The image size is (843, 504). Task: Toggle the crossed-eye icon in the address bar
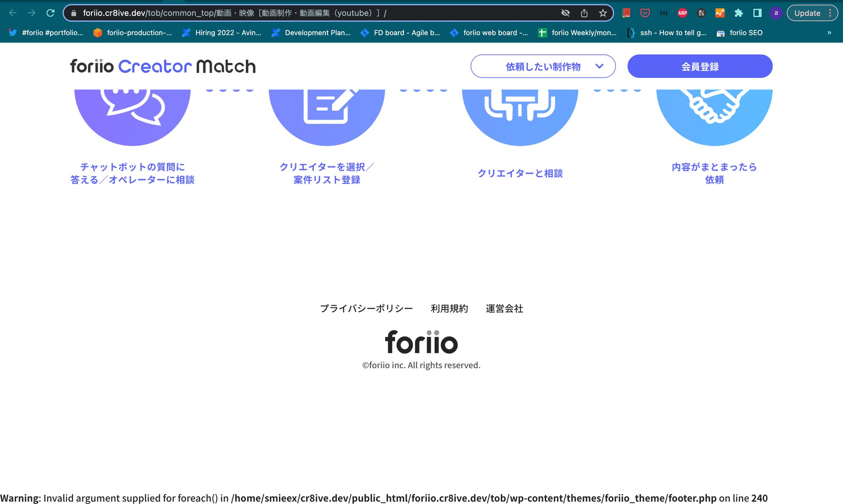coord(565,13)
